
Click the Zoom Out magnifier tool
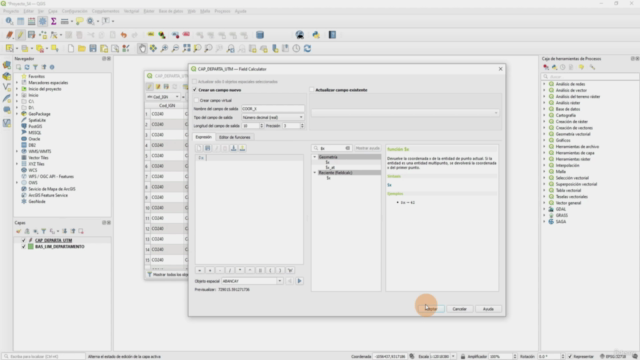click(x=175, y=49)
